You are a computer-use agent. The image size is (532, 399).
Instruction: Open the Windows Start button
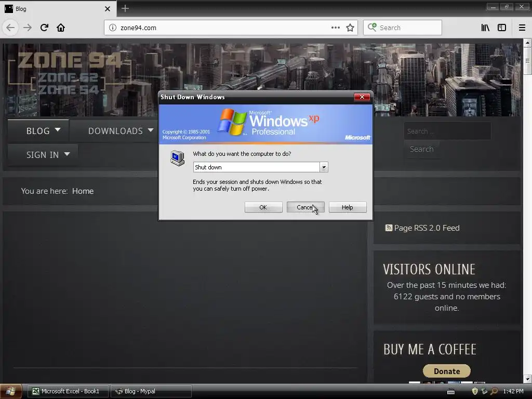click(x=11, y=391)
